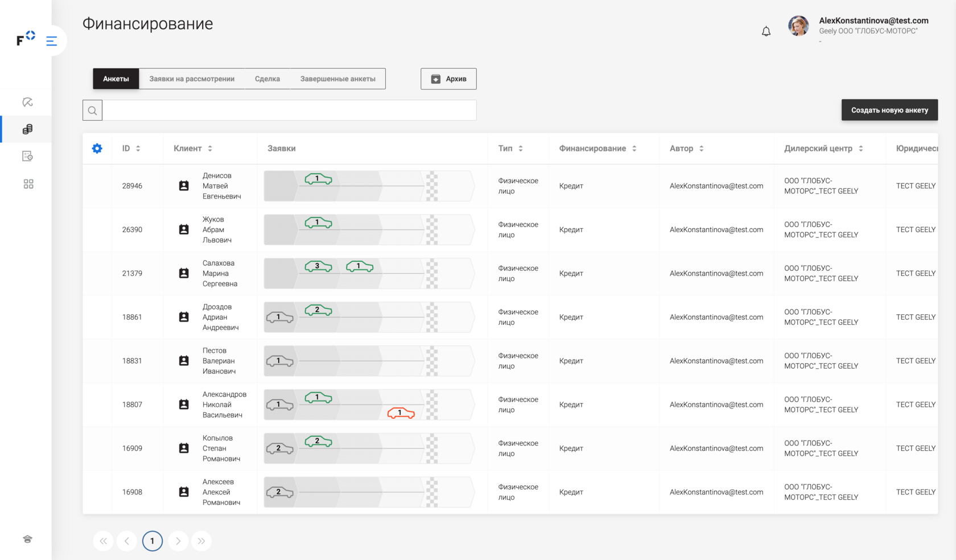Toggle the sidebar hamburger menu

coord(52,41)
